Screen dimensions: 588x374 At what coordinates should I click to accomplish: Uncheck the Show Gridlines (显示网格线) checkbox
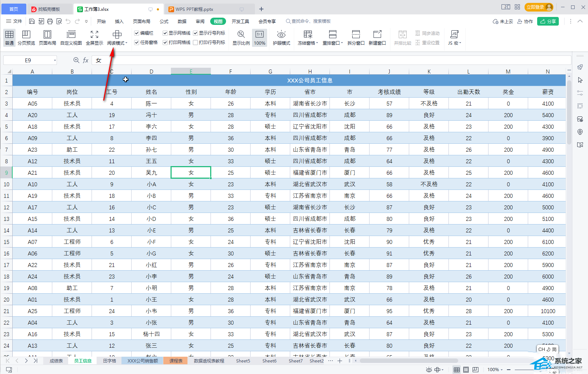(165, 33)
